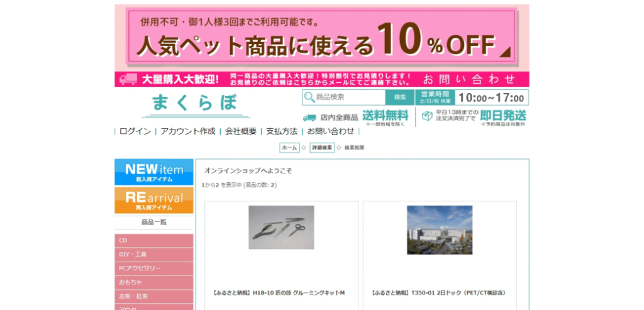Viewport: 644px width, 310px height.
Task: Click the ホーム breadcrumb
Action: click(289, 148)
